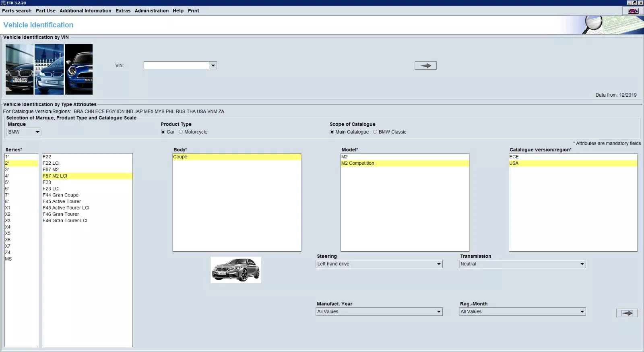644x352 pixels.
Task: Select the F22 chassis entry
Action: coord(87,157)
